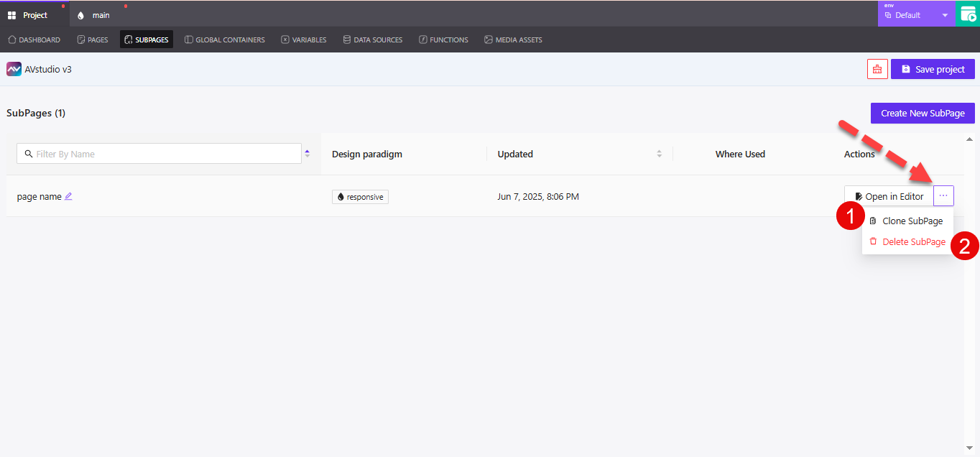
Task: Click the teal run preview icon top-right corner
Action: [x=969, y=13]
